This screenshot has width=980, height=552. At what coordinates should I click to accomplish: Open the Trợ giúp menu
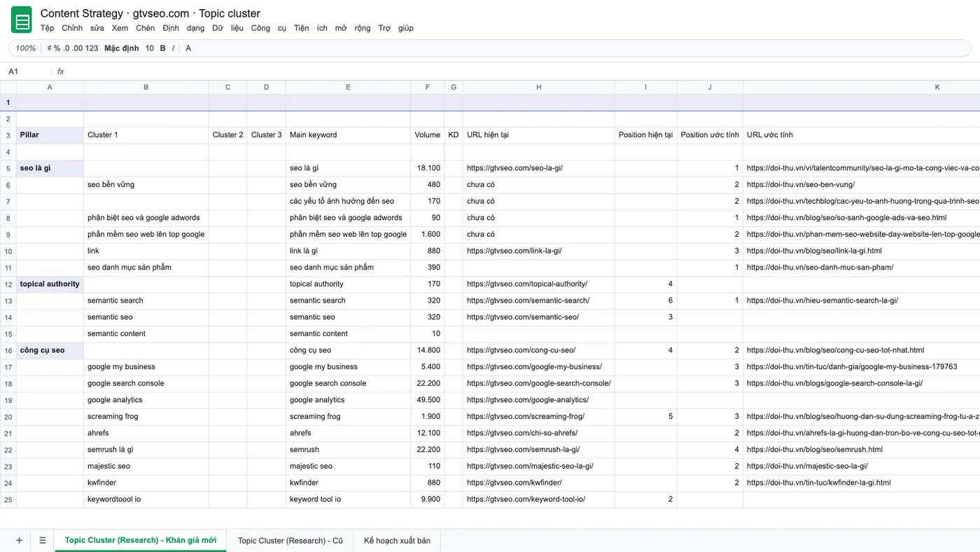395,28
